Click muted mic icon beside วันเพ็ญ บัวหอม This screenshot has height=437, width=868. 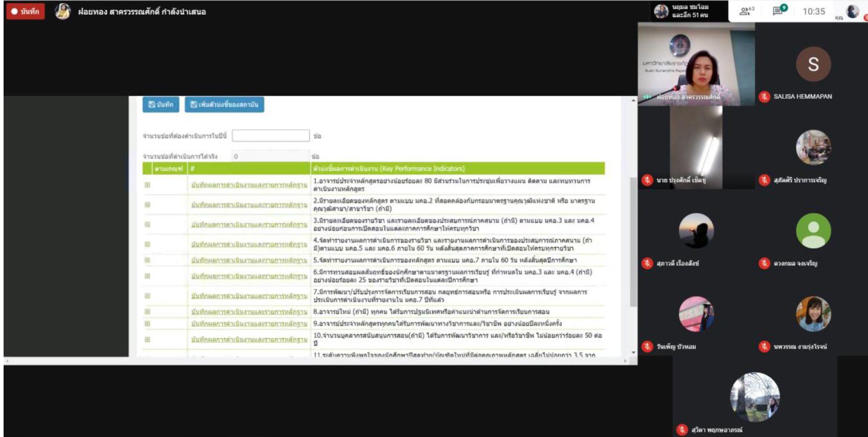pos(648,347)
